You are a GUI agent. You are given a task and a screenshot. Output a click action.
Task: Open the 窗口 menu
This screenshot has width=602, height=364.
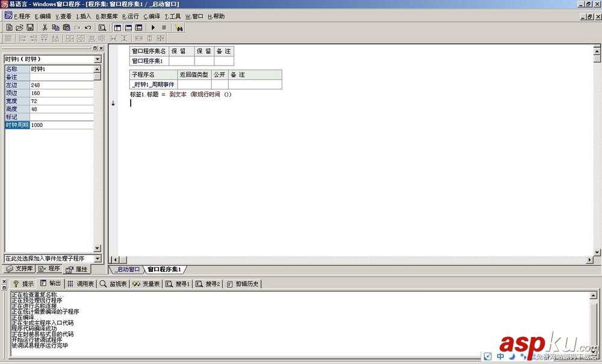(194, 16)
